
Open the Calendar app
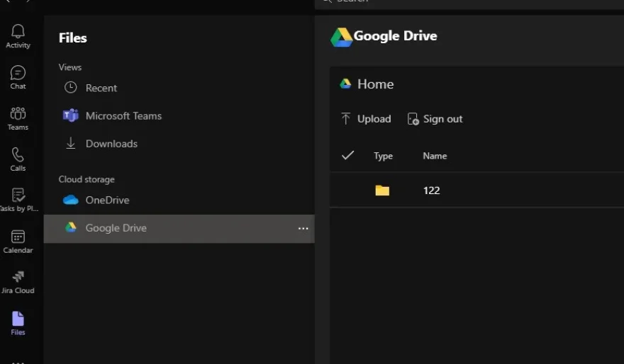18,241
